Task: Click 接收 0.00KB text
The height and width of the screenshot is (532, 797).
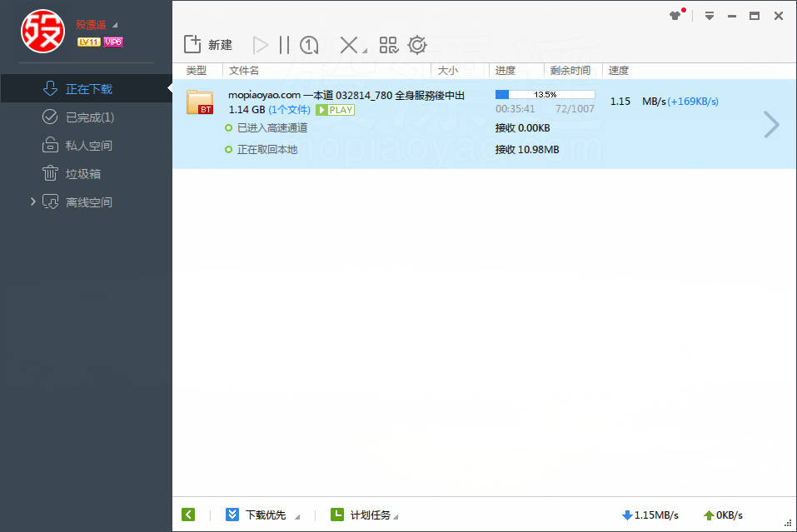Action: [522, 127]
